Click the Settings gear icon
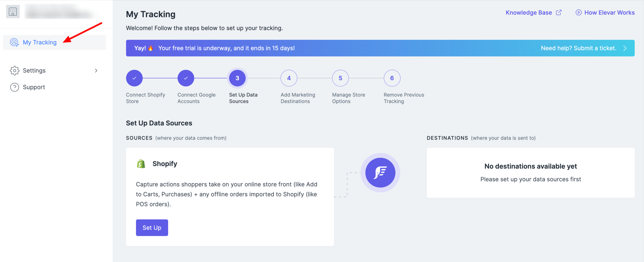 click(15, 70)
